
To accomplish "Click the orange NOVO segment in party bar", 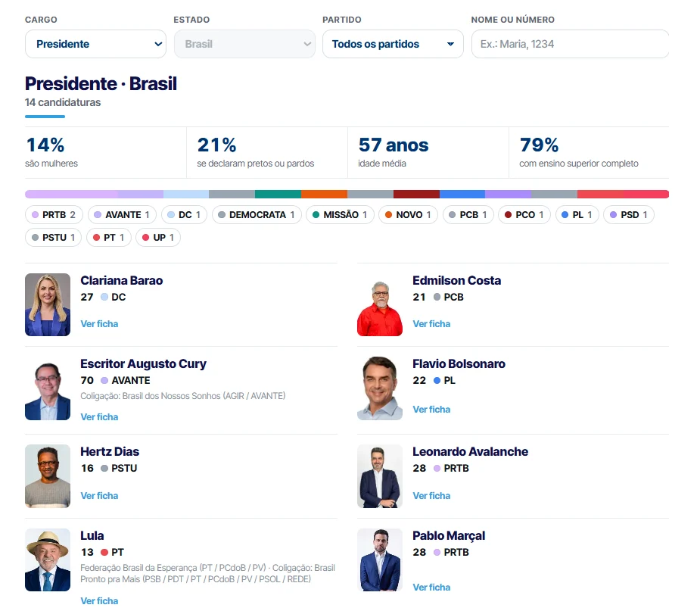I will 324,195.
